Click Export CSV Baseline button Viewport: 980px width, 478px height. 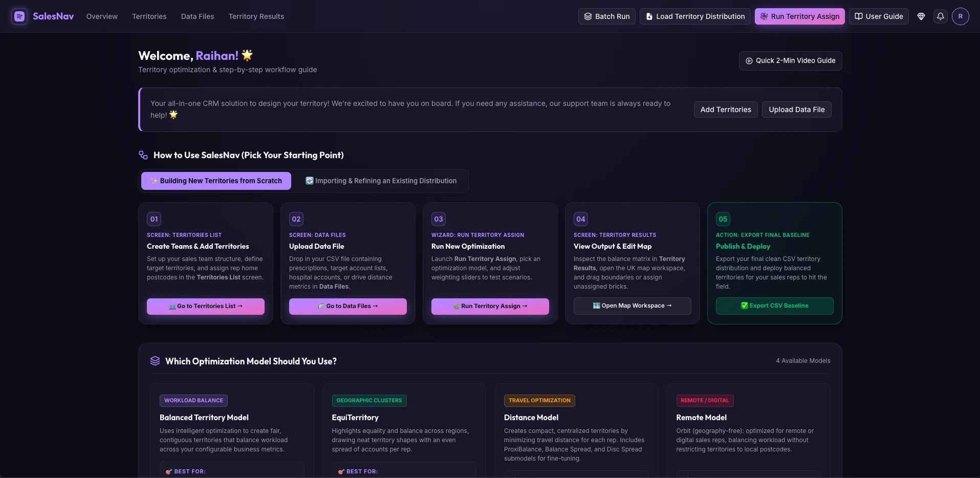tap(775, 306)
